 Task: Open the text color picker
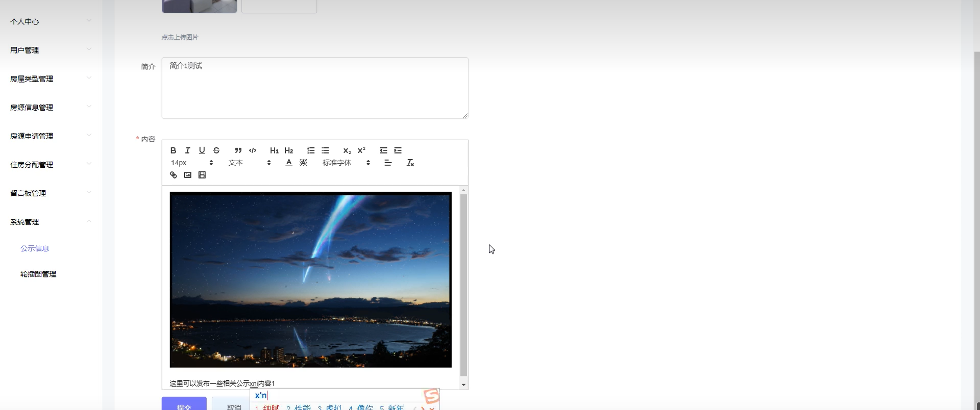click(289, 163)
